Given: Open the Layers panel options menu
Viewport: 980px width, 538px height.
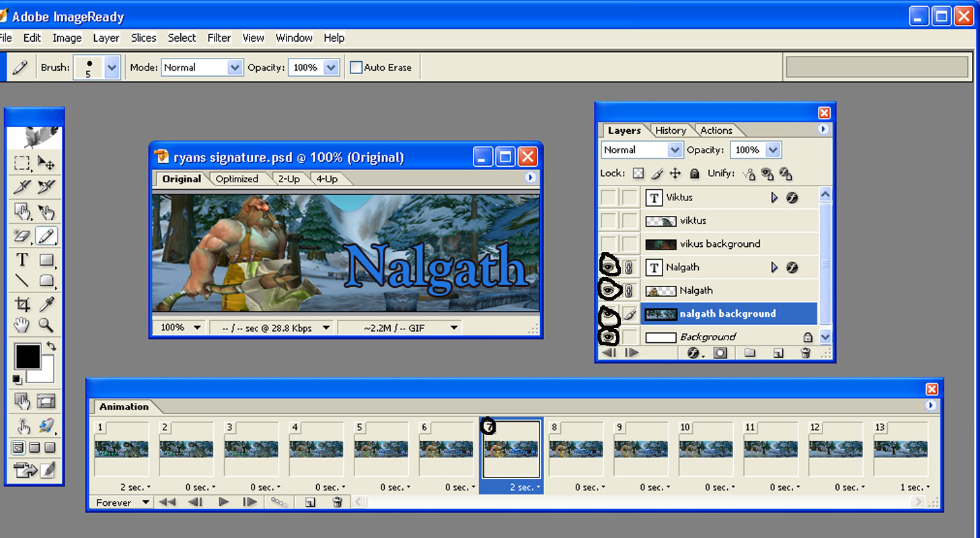Looking at the screenshot, I should tap(823, 128).
